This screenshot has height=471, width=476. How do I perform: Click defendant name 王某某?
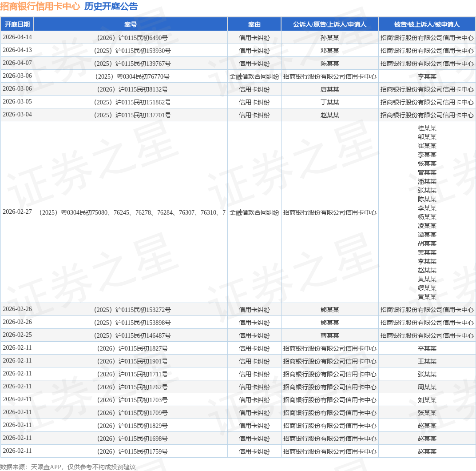tap(427, 361)
